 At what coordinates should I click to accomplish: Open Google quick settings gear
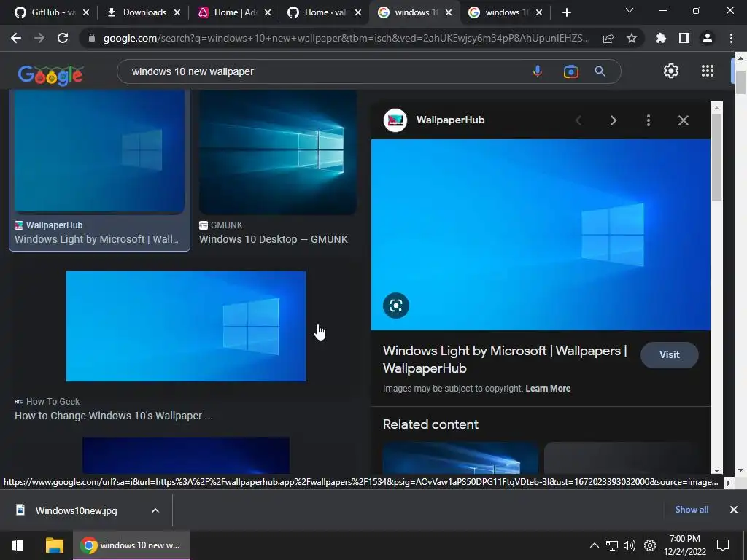point(671,71)
